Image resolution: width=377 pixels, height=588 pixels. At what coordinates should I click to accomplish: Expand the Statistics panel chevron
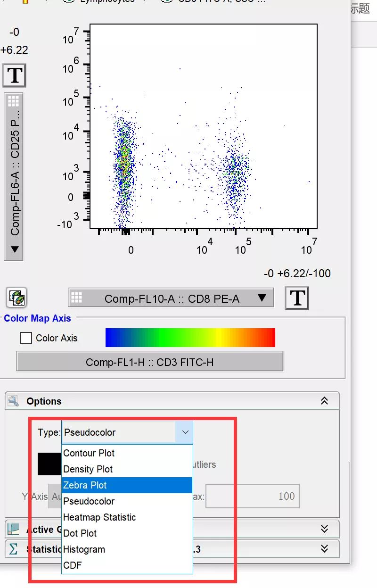(324, 549)
